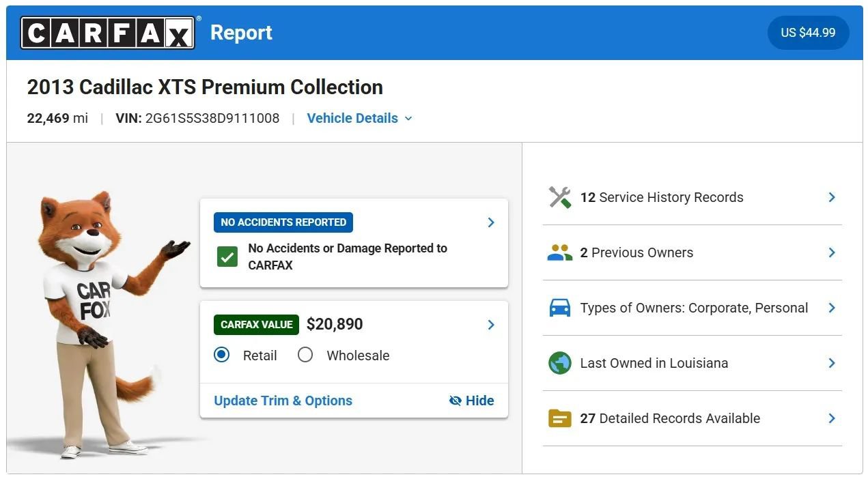Expand the Vehicle Details dropdown

pyautogui.click(x=360, y=118)
